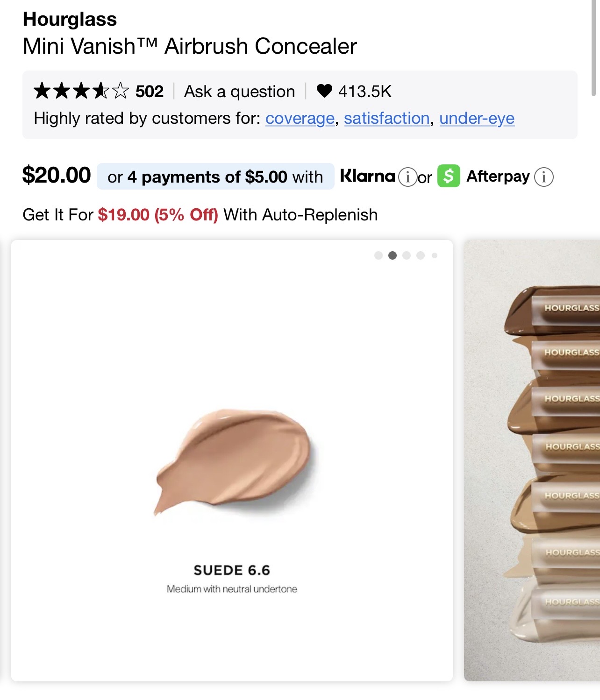The image size is (600, 700).
Task: View the stacked Hourglass concealers image
Action: pos(533,460)
